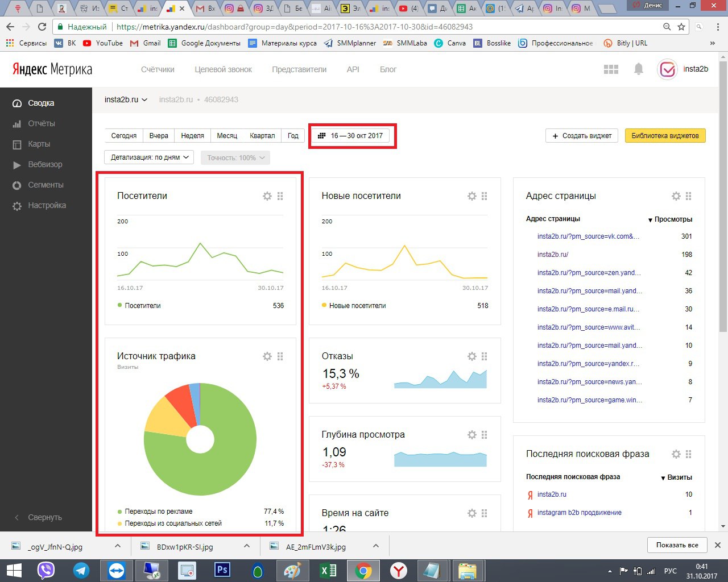728x582 pixels.
Task: Open Счётчики in the top menu
Action: coord(158,69)
